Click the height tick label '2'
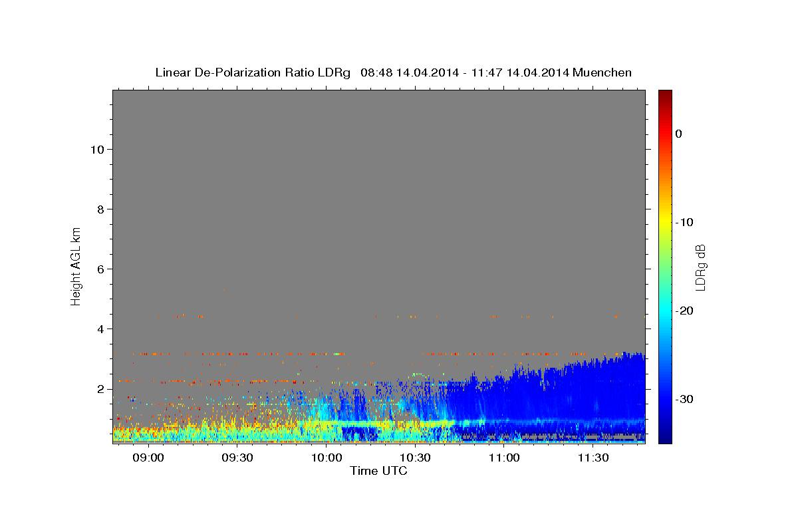Image resolution: width=798 pixels, height=532 pixels. click(x=99, y=388)
